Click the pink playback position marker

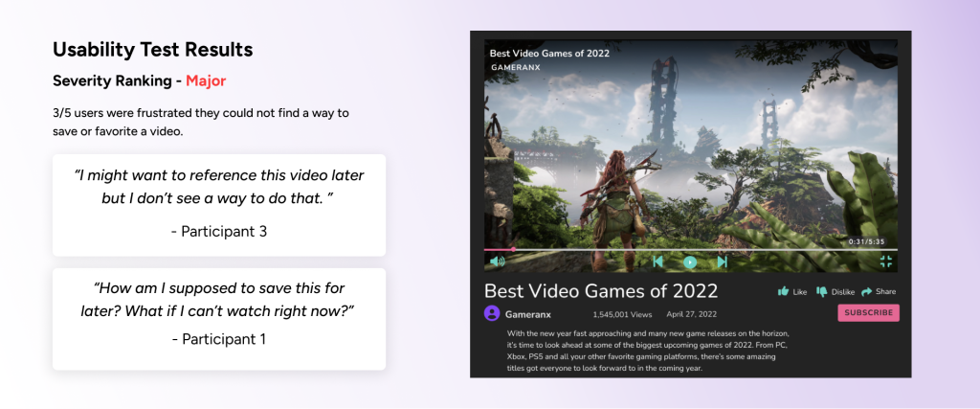click(x=513, y=250)
